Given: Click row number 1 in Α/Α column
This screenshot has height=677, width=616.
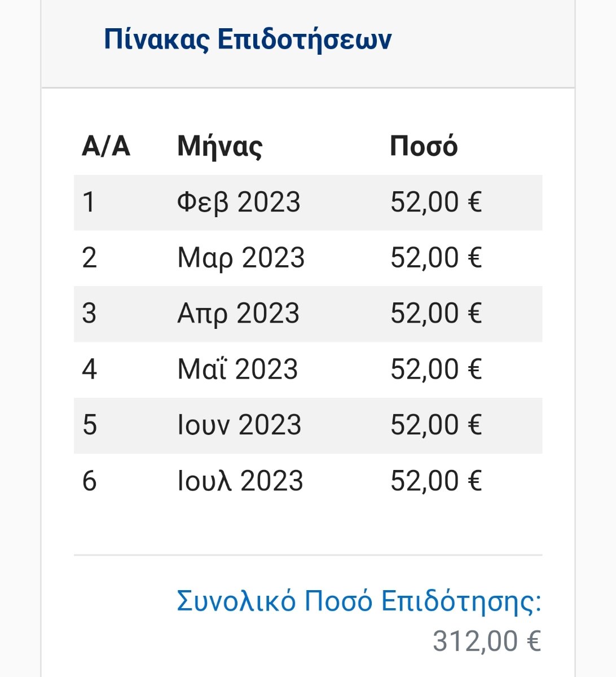Looking at the screenshot, I should click(x=89, y=203).
